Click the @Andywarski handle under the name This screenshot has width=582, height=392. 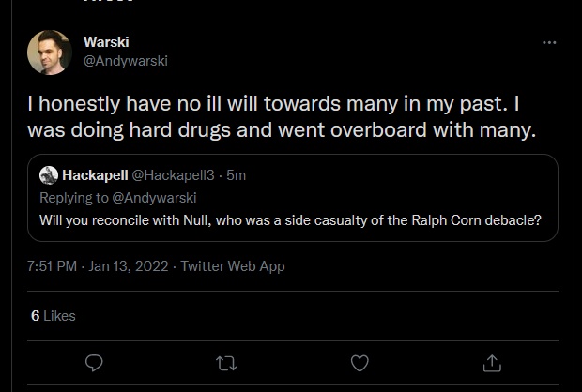(x=126, y=61)
